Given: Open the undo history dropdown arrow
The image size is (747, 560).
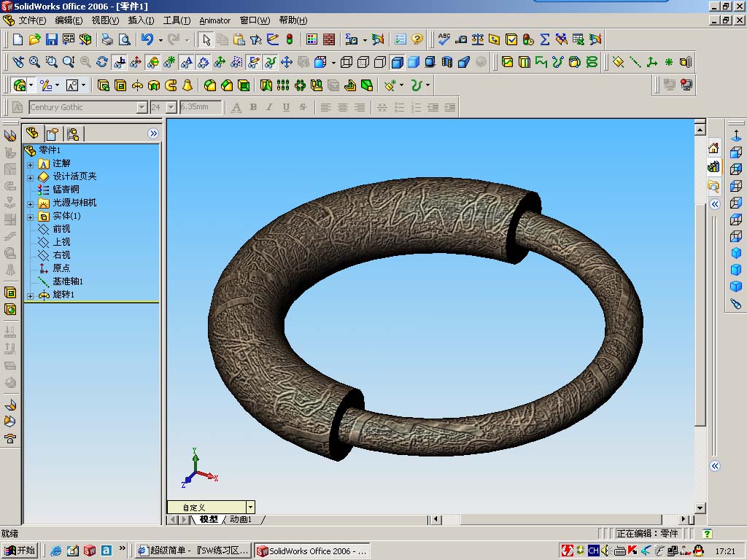Looking at the screenshot, I should 160,40.
